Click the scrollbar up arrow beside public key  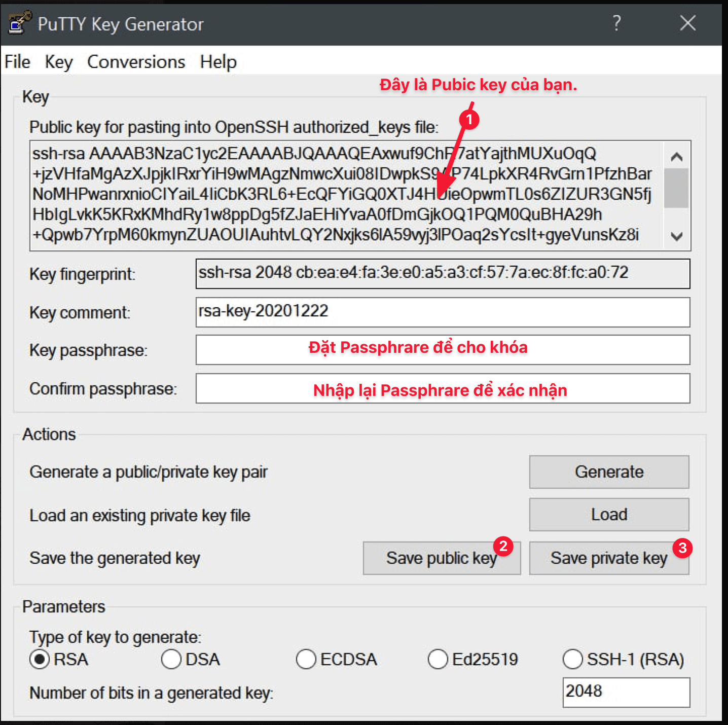[x=676, y=157]
